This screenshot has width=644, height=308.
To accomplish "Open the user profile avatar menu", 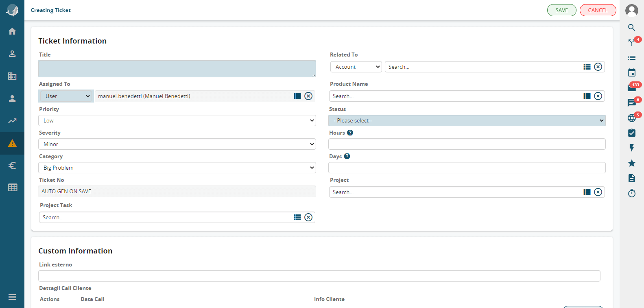I will [631, 10].
